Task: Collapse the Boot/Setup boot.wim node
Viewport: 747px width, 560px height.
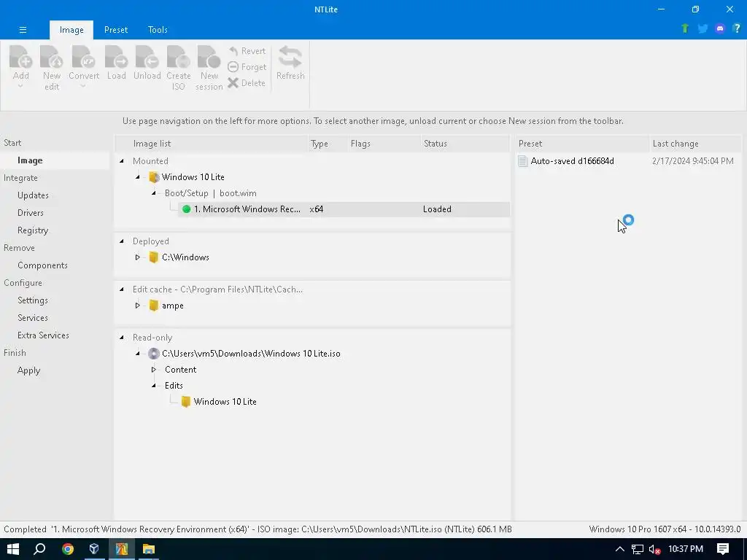Action: [154, 193]
